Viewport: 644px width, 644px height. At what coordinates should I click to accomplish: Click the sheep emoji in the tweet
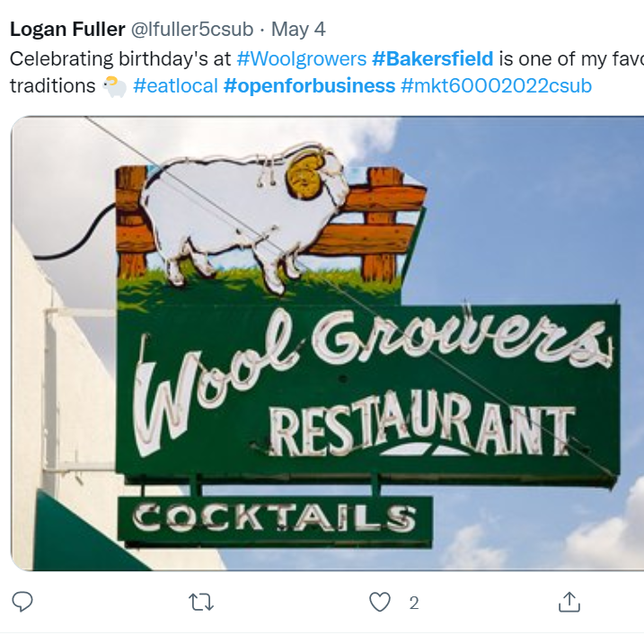[114, 86]
